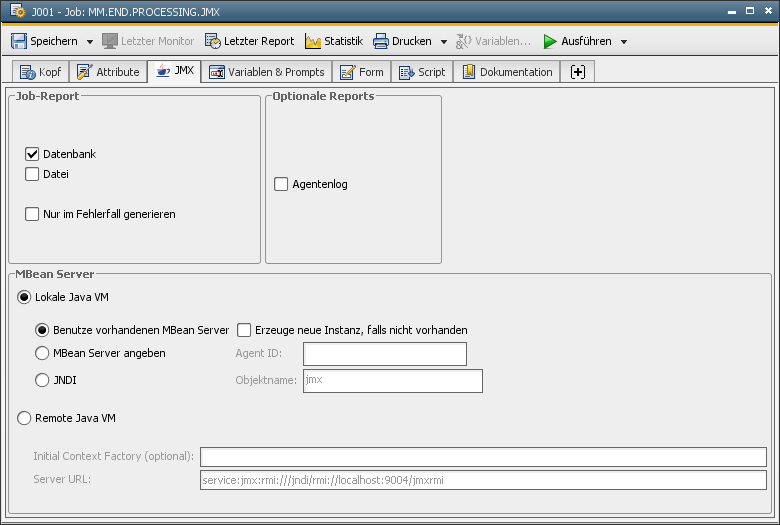
Task: Expand the Drucken dropdown arrow
Action: [x=444, y=42]
